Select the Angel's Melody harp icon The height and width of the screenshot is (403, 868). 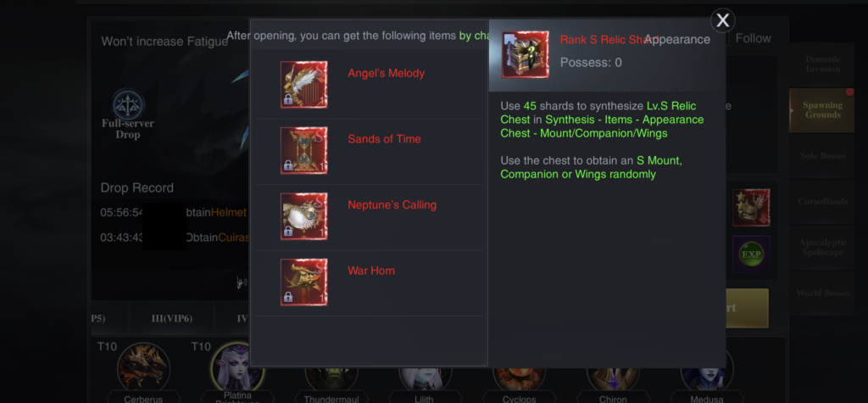[x=304, y=84]
